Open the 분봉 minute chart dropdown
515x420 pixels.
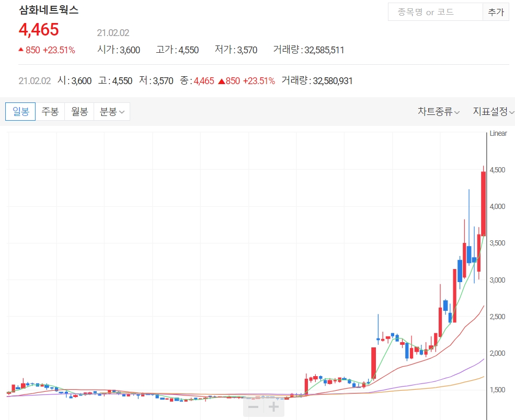[112, 112]
